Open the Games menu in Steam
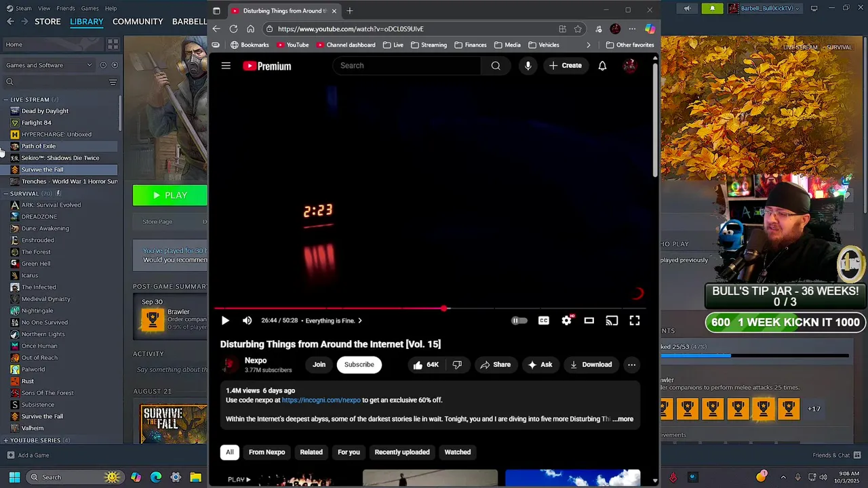The image size is (868, 488). [x=90, y=8]
